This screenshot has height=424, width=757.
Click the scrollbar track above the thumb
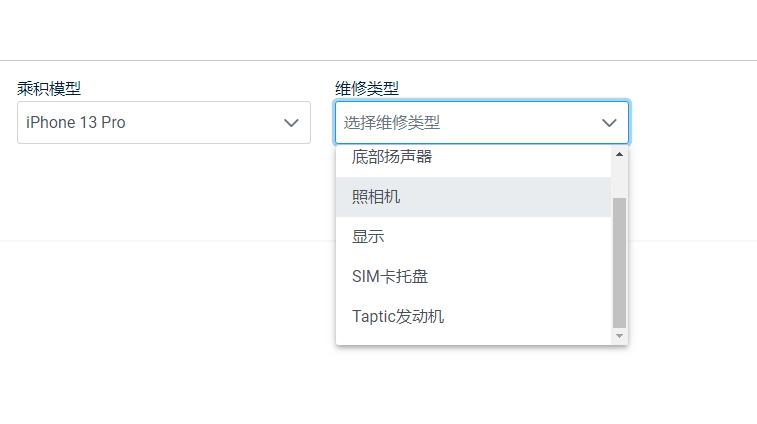pyautogui.click(x=619, y=180)
